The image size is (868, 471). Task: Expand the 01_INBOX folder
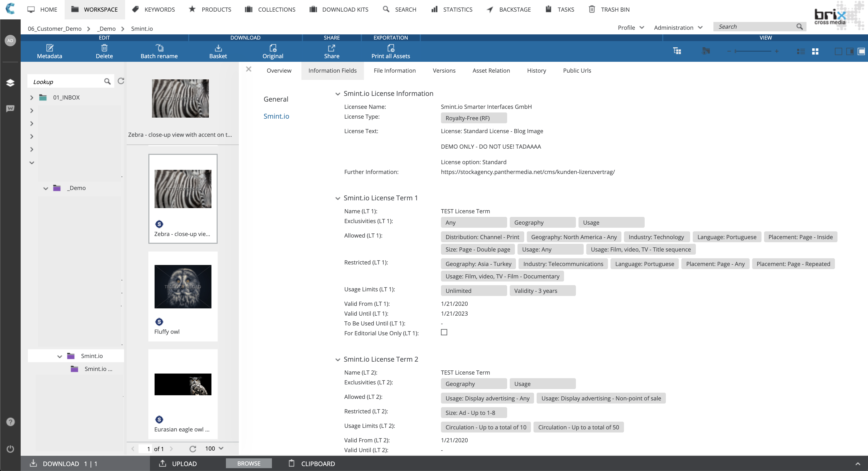click(x=32, y=98)
